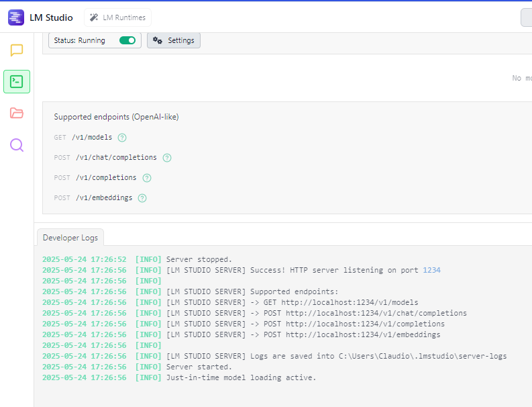Show help for /v1/chat/completions endpoint
The width and height of the screenshot is (532, 407).
pos(167,158)
